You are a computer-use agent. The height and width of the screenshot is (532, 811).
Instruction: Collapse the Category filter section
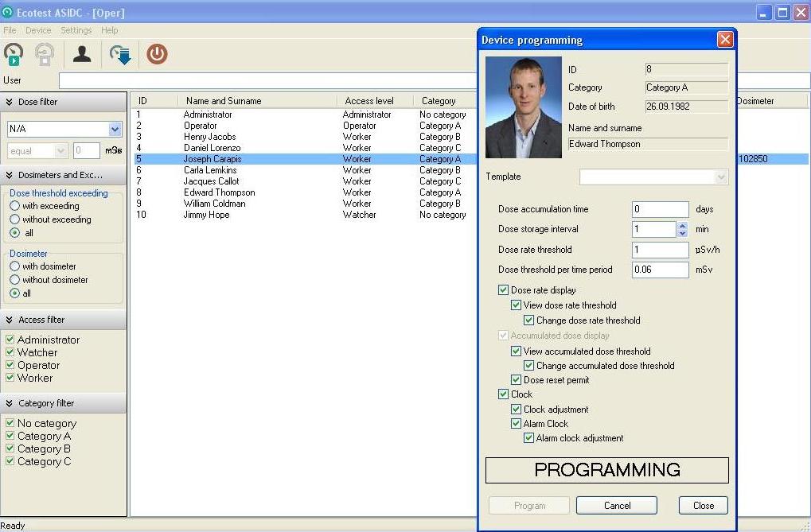(x=10, y=403)
